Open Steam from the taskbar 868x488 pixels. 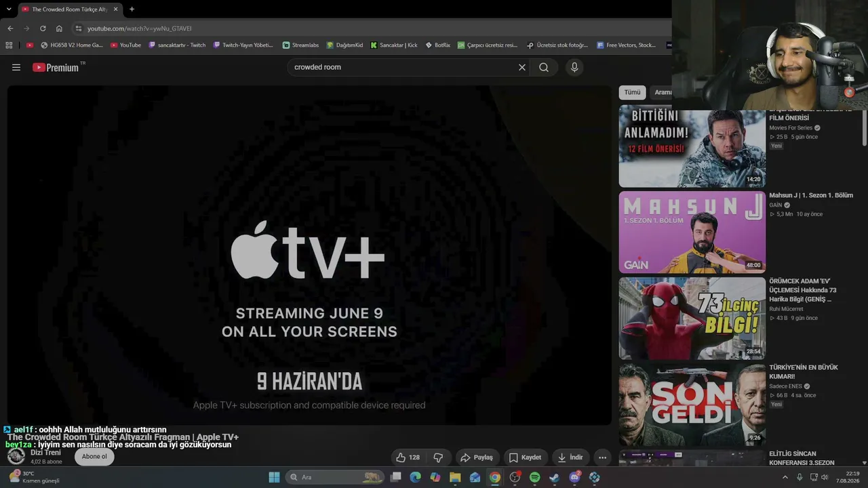(554, 477)
